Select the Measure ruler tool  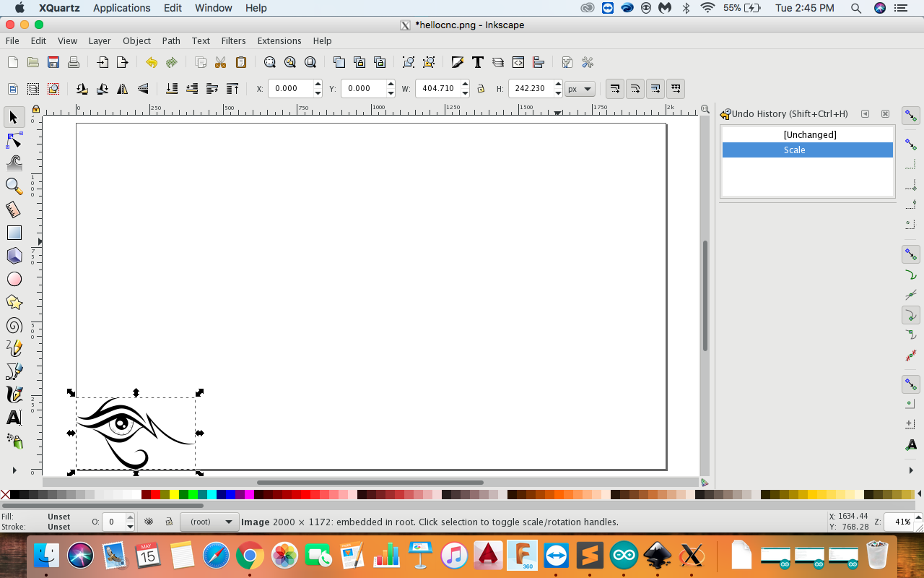[14, 210]
